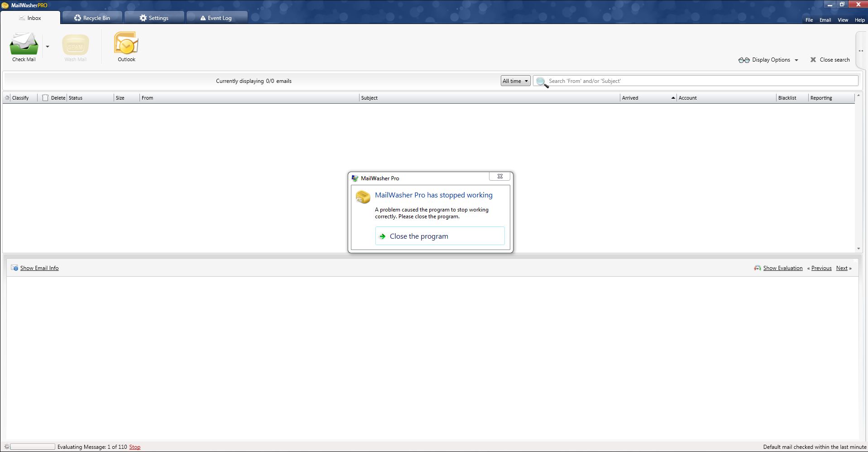Select the 'Currently displaying 0/0 emails' text
The width and height of the screenshot is (868, 452).
pyautogui.click(x=254, y=81)
